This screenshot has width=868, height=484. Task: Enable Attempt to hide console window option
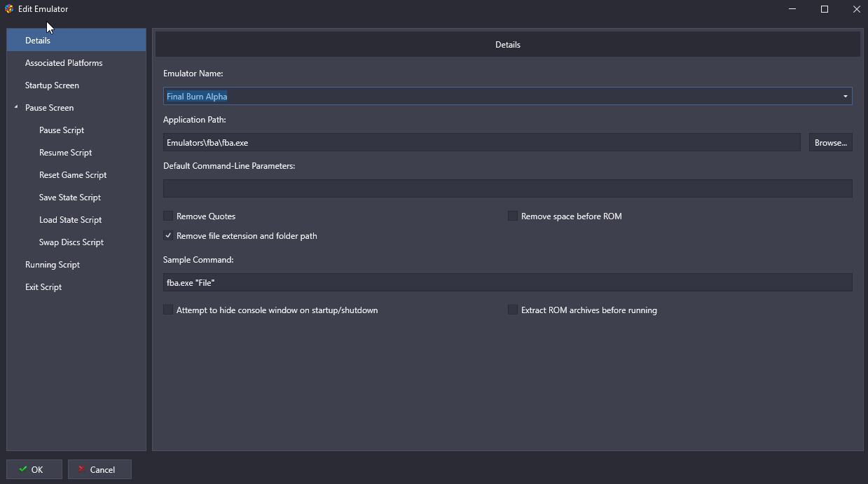pos(168,310)
